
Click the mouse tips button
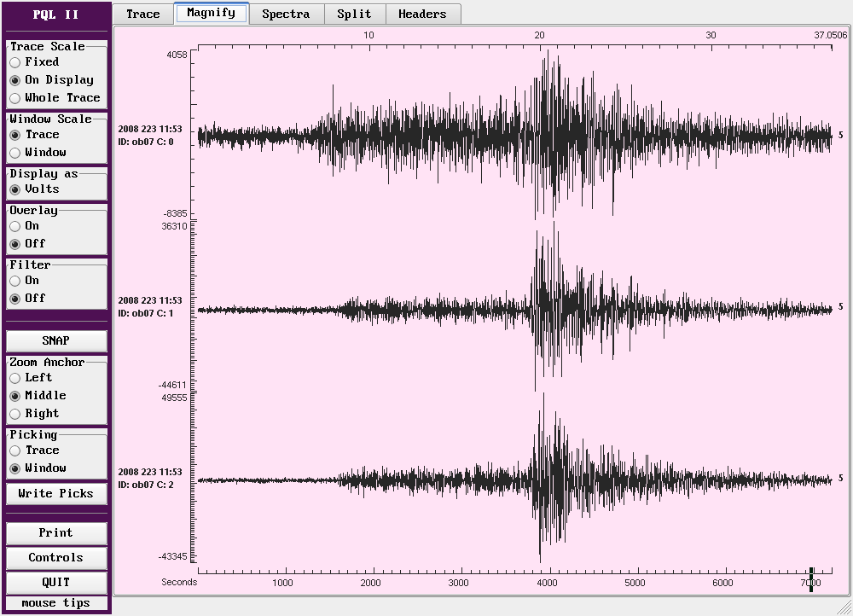coord(56,603)
